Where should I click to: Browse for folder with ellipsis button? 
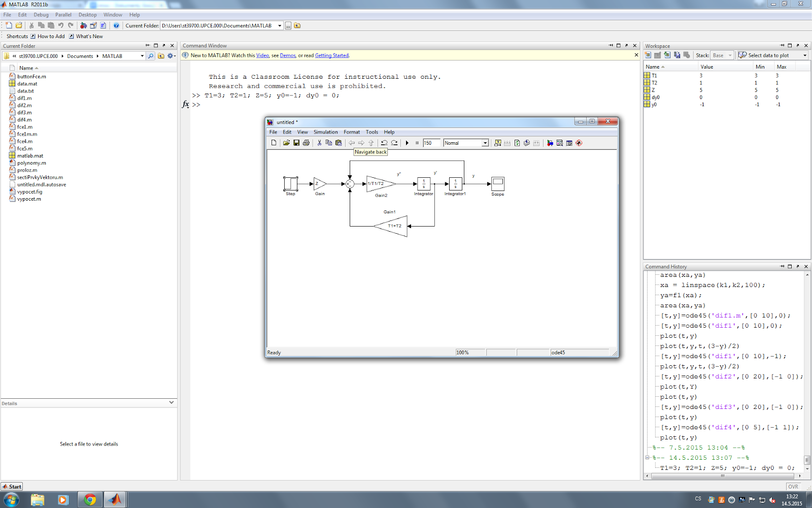(288, 25)
